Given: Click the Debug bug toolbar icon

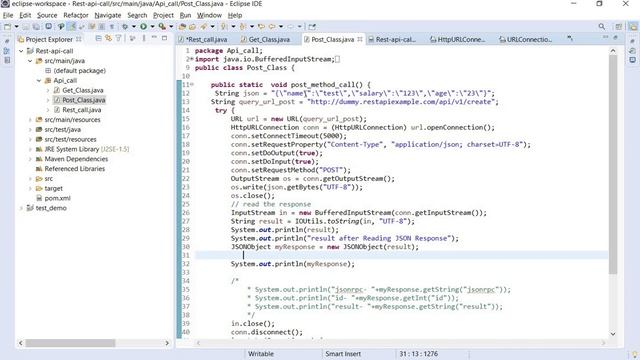Looking at the screenshot, I should pos(125,27).
